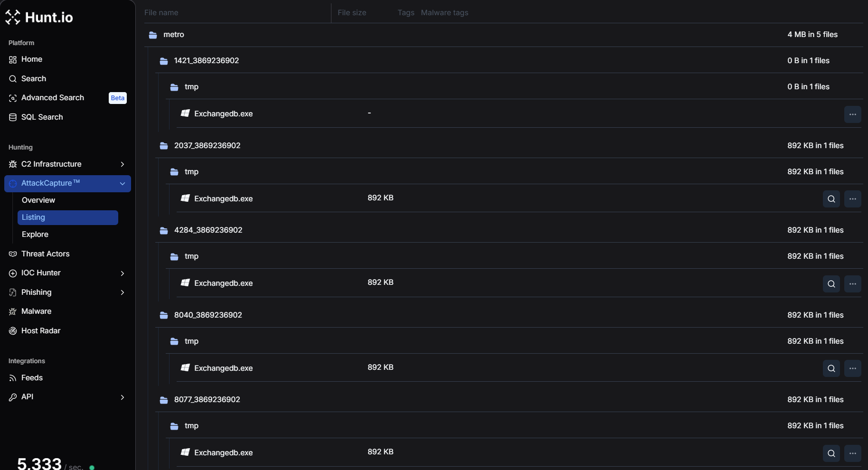Click the API key icon
This screenshot has height=470, width=868.
tap(13, 397)
